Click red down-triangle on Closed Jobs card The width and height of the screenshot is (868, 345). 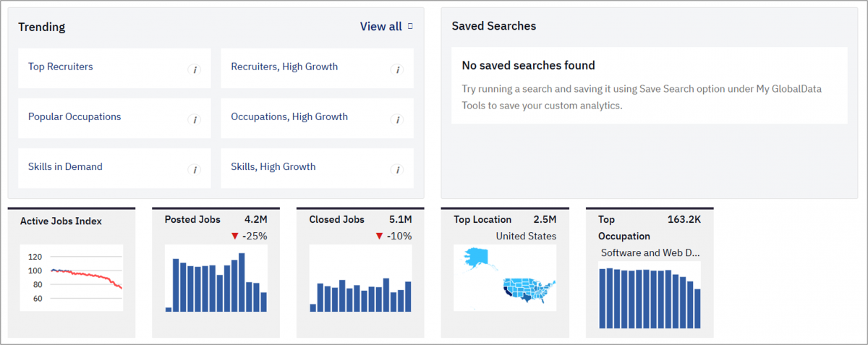pyautogui.click(x=379, y=236)
